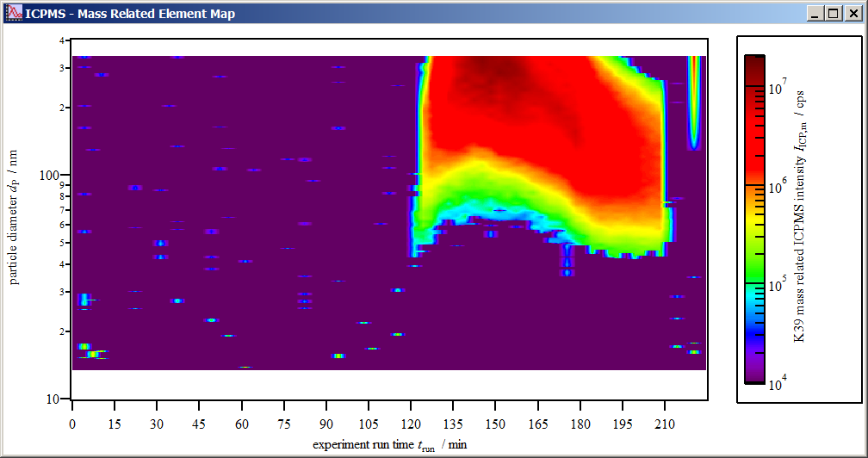Close the ICPMS Mass Related Element Map window
Viewport: 868px width, 458px height.
pos(853,14)
